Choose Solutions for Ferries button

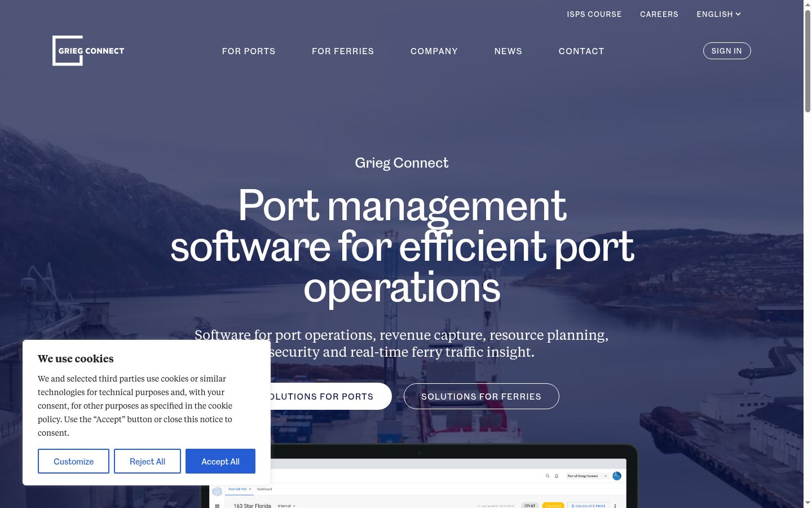(482, 396)
